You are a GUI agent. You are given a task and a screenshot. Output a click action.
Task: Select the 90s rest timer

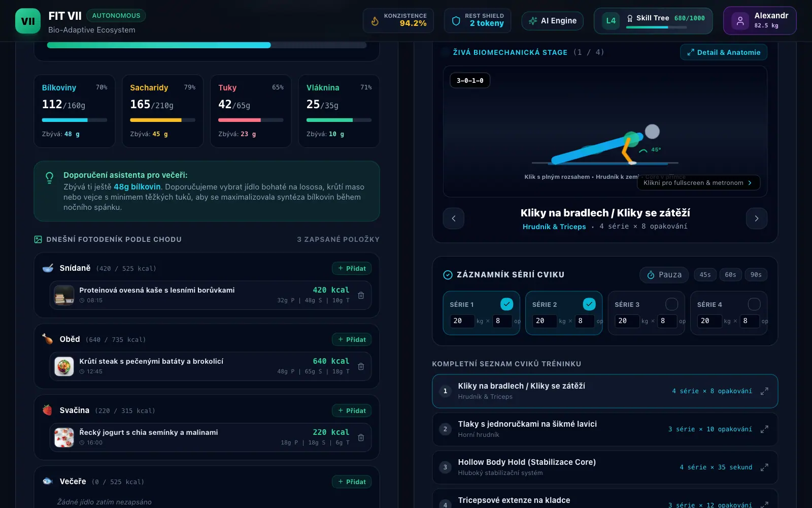[756, 275]
